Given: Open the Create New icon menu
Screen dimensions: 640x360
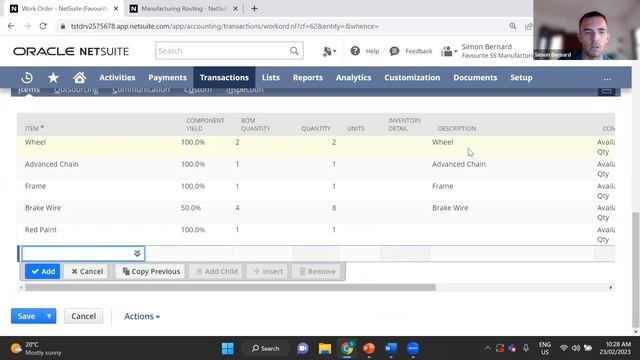Looking at the screenshot, I should [329, 51].
